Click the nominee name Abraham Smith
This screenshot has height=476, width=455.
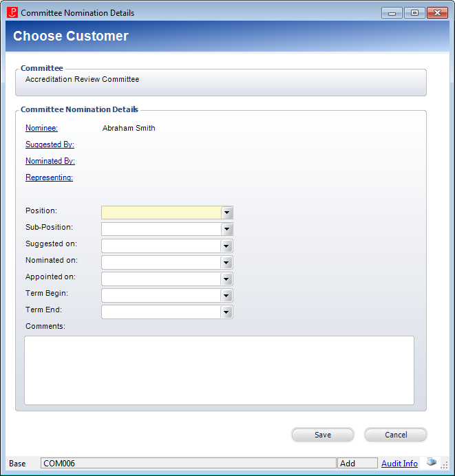point(129,128)
